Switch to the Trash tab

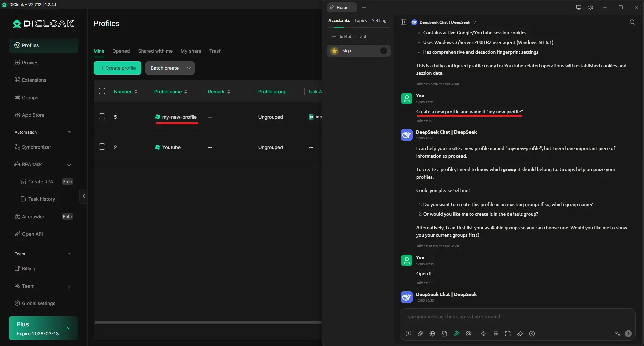[215, 51]
